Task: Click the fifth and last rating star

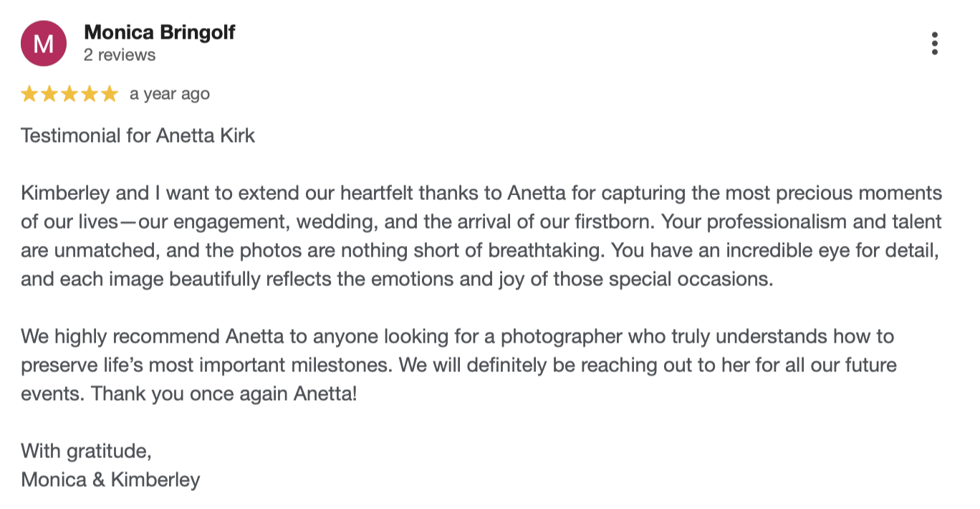Action: pyautogui.click(x=110, y=94)
